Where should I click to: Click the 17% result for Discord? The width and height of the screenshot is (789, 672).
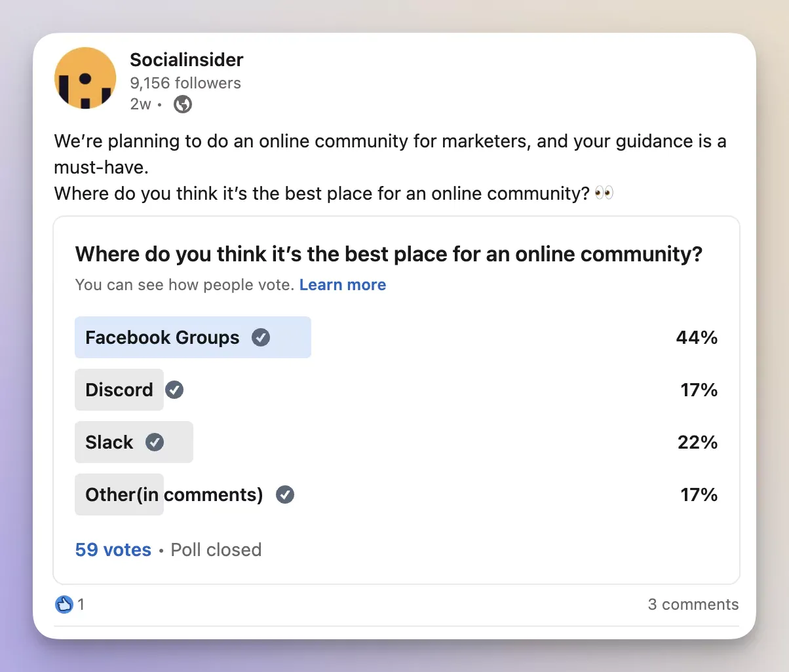(x=699, y=390)
